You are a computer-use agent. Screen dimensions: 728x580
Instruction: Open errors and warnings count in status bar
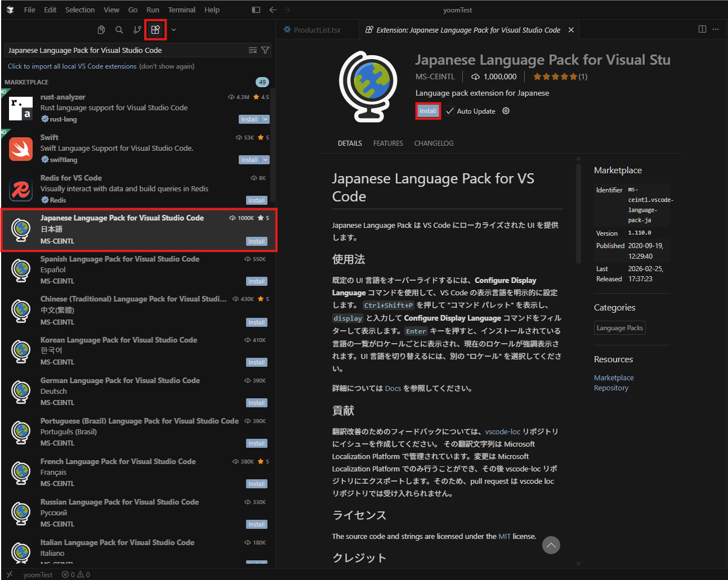pos(76,574)
